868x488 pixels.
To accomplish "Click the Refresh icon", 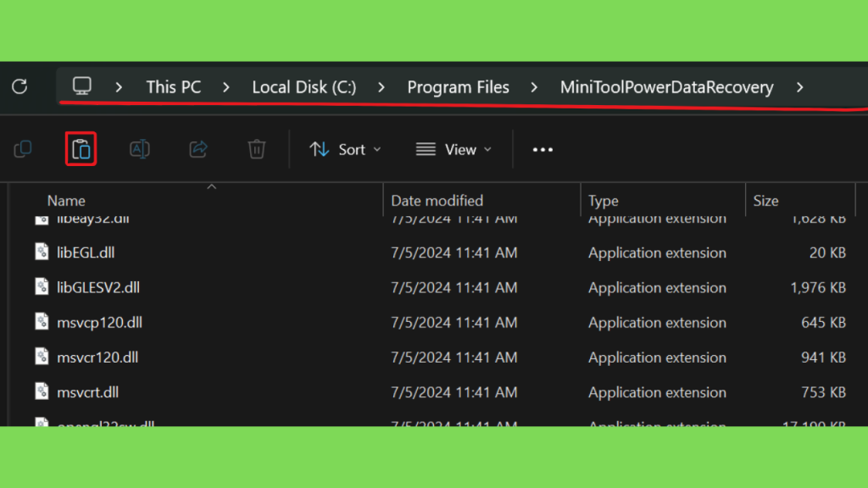I will [20, 86].
